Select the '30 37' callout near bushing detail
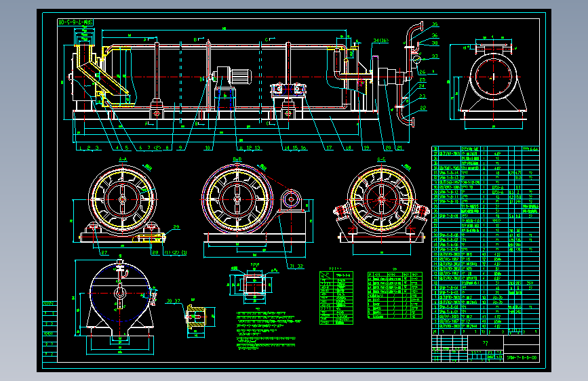The image size is (588, 381). coord(174,301)
